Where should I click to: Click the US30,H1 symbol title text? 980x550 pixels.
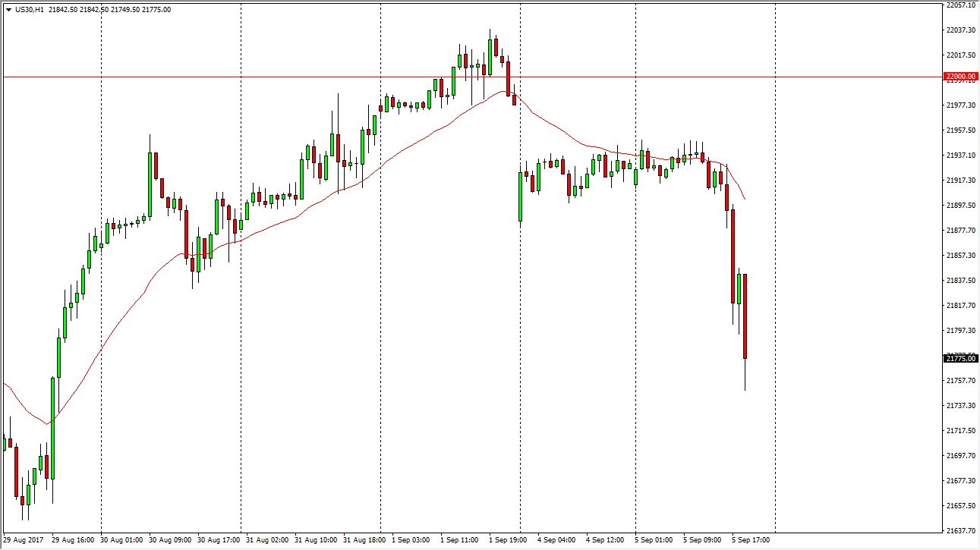tap(29, 10)
